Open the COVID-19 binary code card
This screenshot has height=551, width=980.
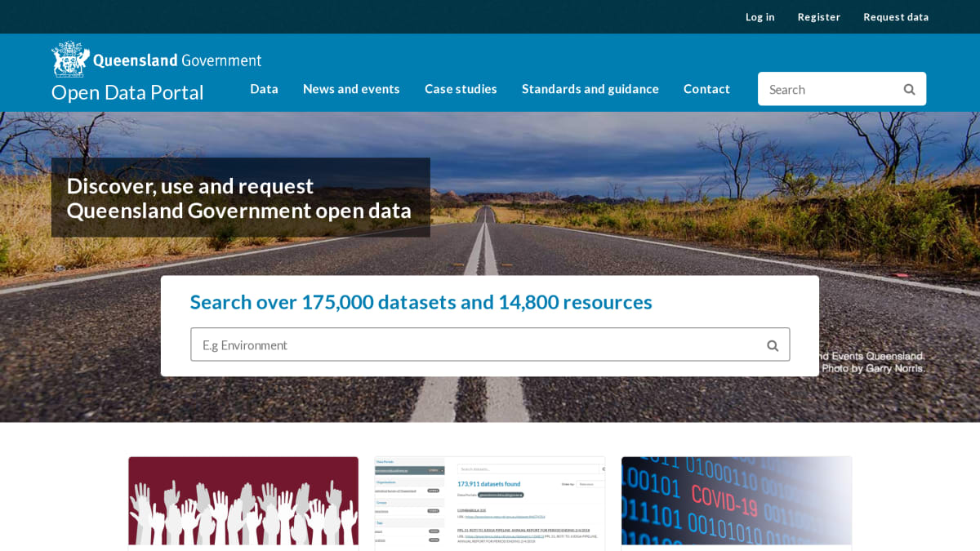[x=737, y=500]
